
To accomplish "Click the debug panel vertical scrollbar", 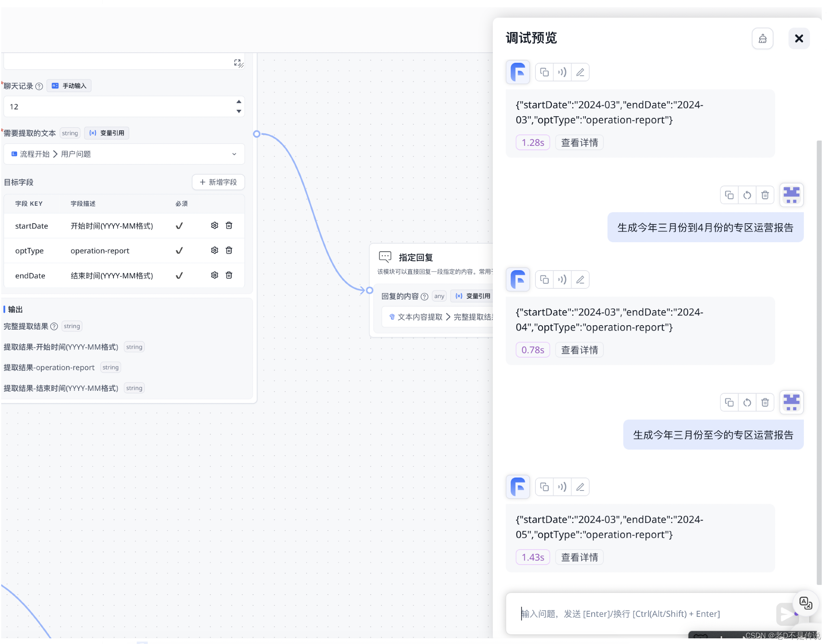I will pos(819,363).
